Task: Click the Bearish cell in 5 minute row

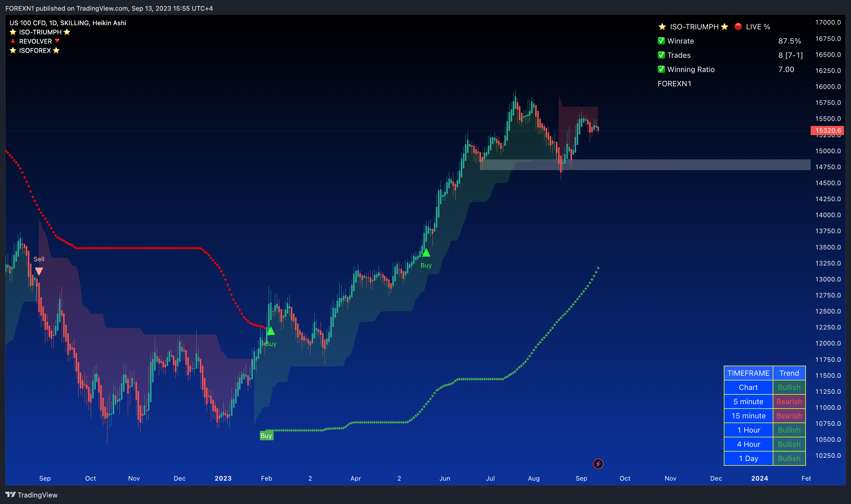Action: pyautogui.click(x=789, y=401)
